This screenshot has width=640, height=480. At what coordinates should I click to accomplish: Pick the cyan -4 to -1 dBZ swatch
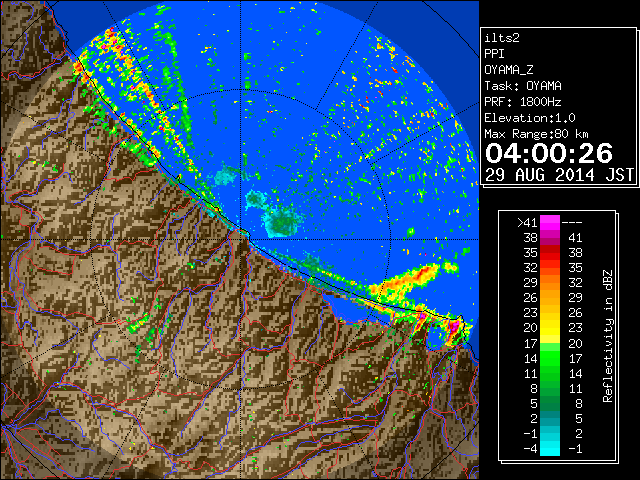[550, 448]
